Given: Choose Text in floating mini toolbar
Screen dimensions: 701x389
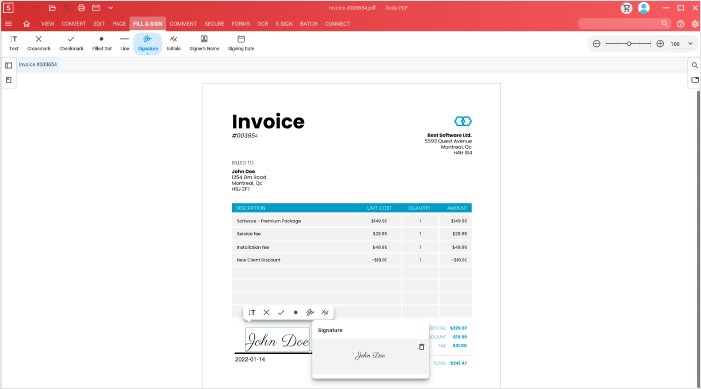Looking at the screenshot, I should pyautogui.click(x=252, y=313).
